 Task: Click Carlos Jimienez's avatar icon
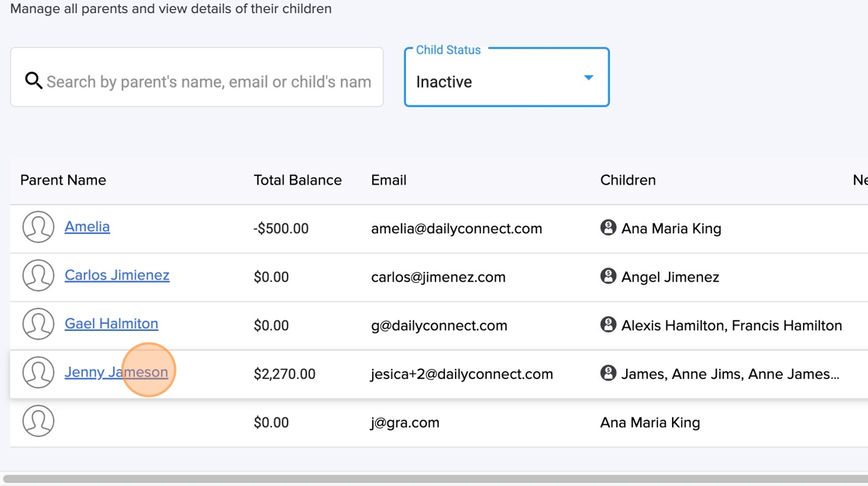[38, 276]
